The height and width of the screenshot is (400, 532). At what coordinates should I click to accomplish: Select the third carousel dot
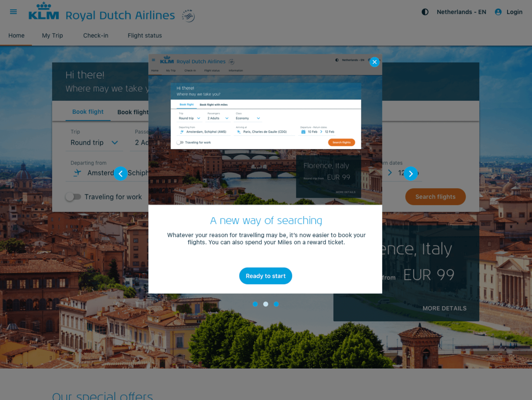coord(276,304)
